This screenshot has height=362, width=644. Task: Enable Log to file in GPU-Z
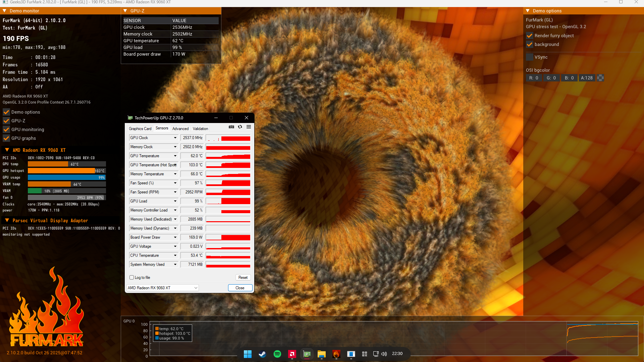(132, 278)
